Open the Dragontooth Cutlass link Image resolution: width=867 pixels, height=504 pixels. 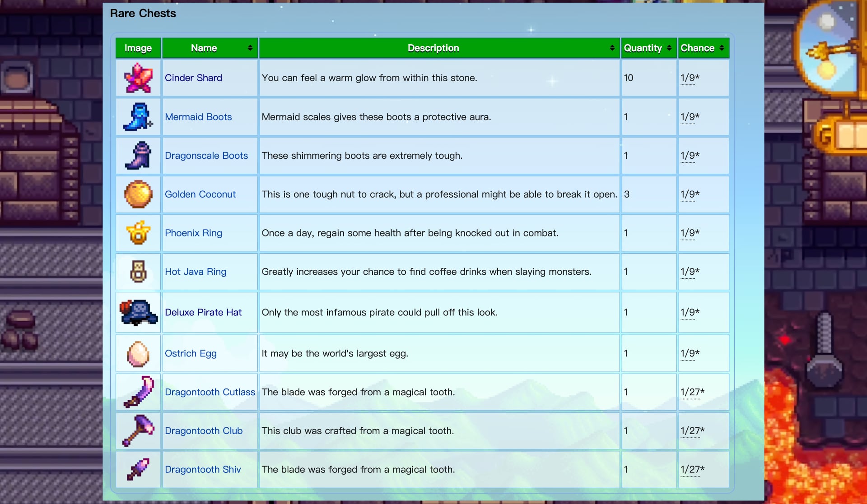[210, 392]
